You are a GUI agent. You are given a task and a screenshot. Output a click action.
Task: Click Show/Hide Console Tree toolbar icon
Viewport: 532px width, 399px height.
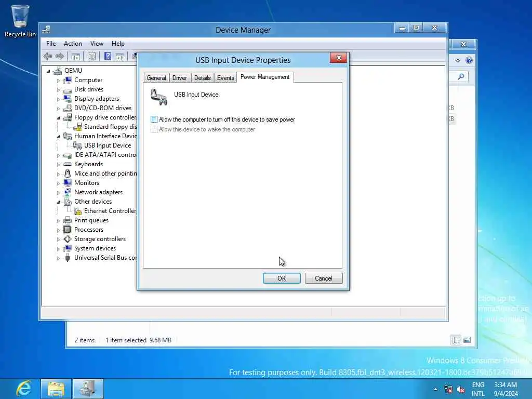coord(76,56)
